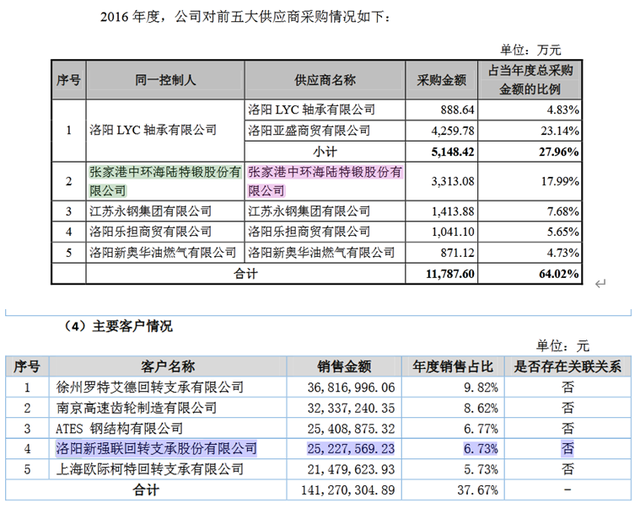Screen dimensions: 640x508
Task: Click customer '南京高速齿轮制造有限公司'
Action: click(x=136, y=408)
